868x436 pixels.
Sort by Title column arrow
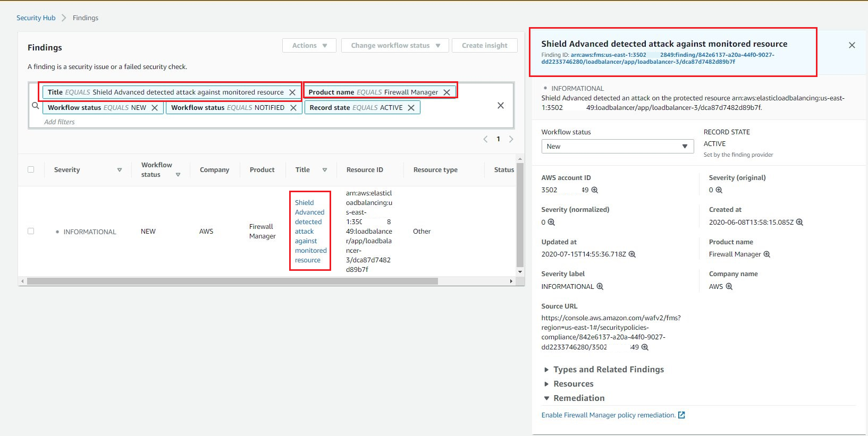click(x=325, y=170)
